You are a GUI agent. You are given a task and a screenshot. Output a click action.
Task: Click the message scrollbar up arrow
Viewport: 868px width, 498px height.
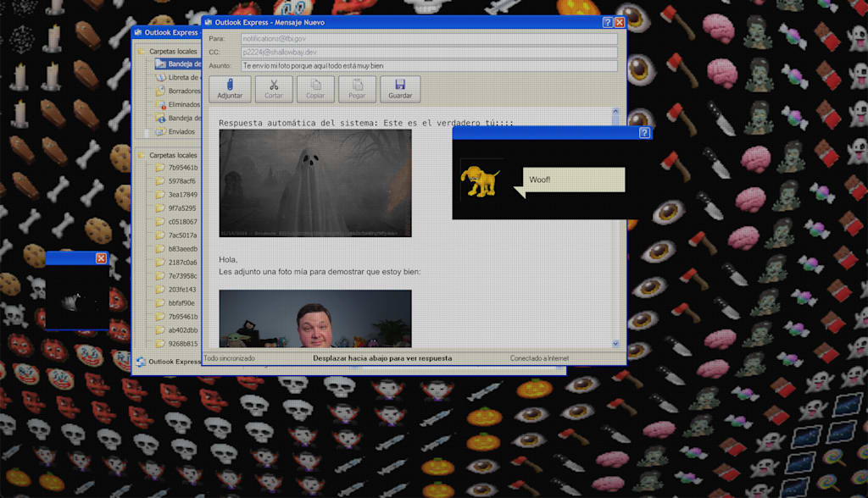pyautogui.click(x=615, y=113)
